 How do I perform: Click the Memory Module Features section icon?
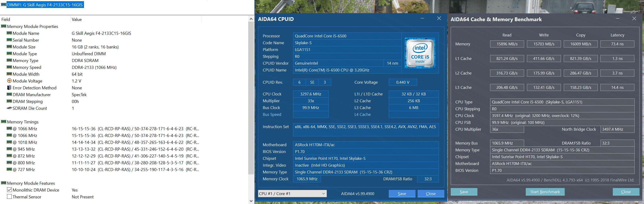tap(4, 183)
